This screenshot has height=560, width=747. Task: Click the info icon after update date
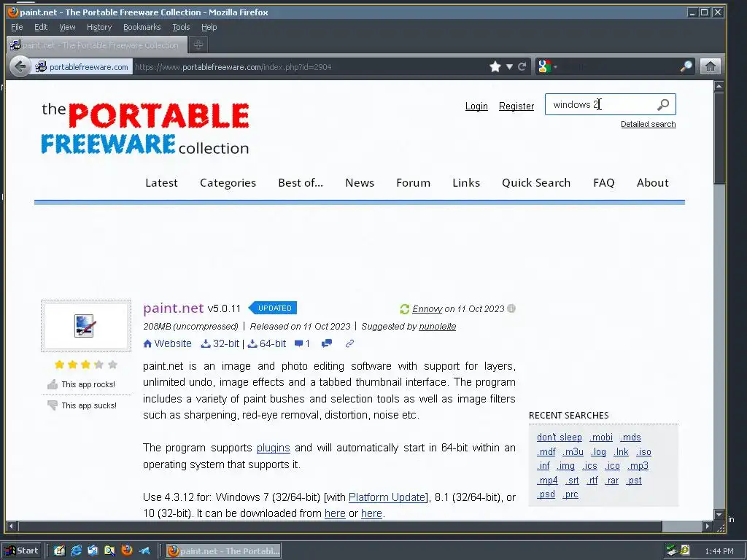click(x=511, y=308)
